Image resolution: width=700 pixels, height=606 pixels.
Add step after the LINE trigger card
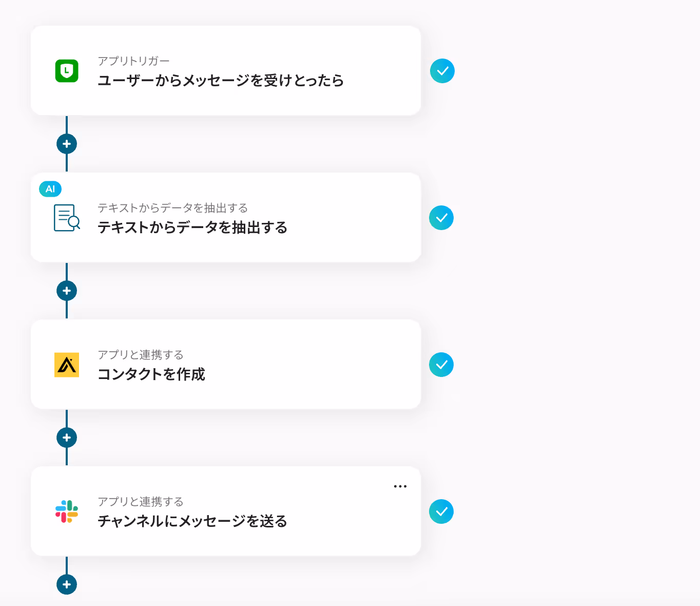tap(67, 144)
